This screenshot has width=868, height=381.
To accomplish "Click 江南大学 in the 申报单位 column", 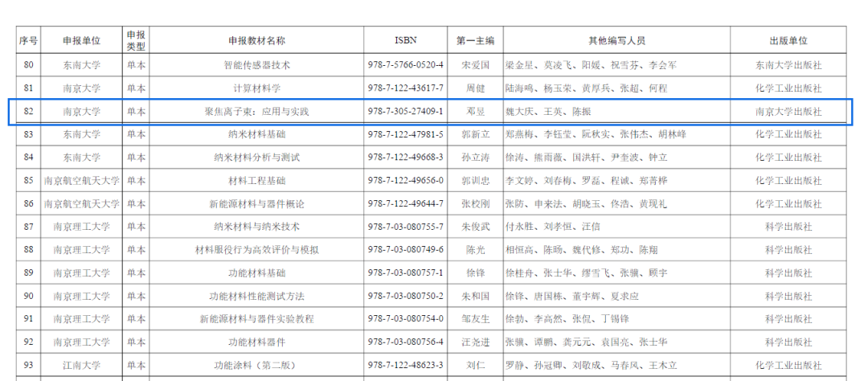I will [x=82, y=366].
